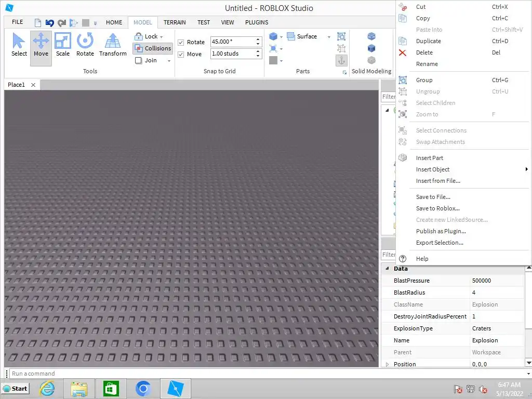Choose Save to Roblox... menu entry
The height and width of the screenshot is (399, 532).
(463, 208)
